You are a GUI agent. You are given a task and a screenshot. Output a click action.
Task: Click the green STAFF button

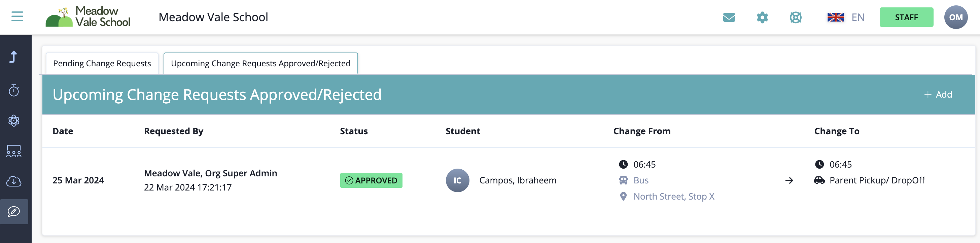tap(906, 18)
